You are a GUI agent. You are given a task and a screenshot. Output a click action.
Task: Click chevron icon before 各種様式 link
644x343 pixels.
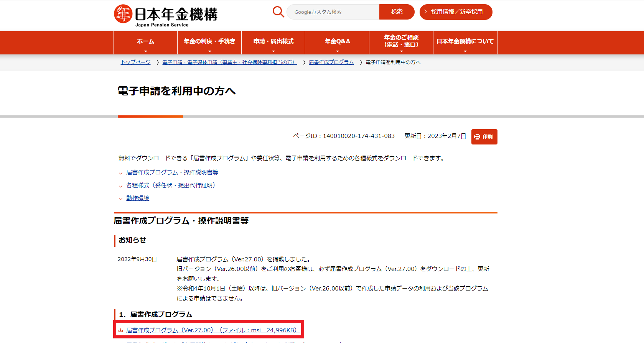(x=120, y=186)
